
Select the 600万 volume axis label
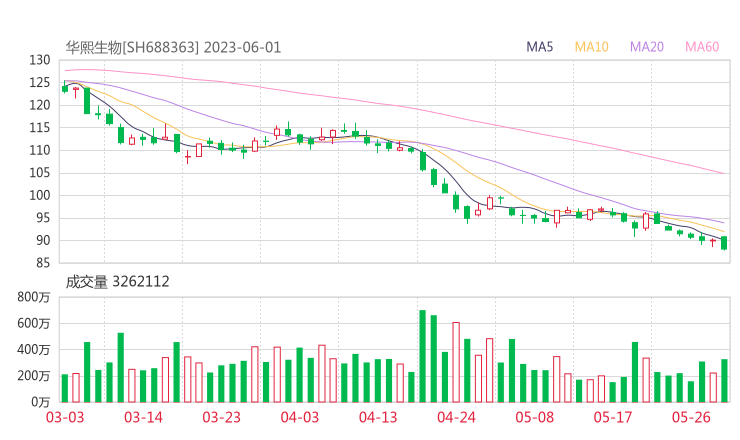34,324
